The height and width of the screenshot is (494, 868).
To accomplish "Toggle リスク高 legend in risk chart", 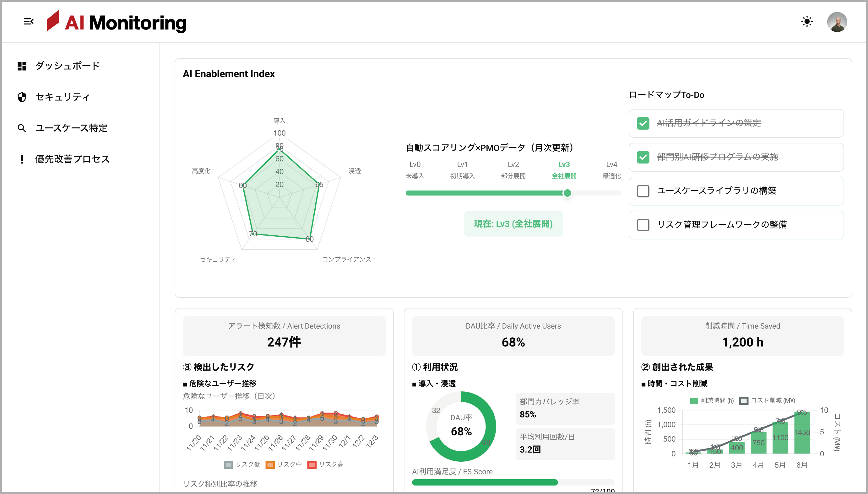I will 325,464.
